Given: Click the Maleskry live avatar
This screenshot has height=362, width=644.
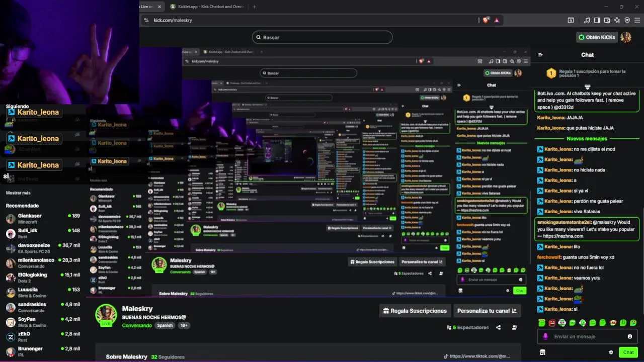Looking at the screenshot, I should coord(106,315).
